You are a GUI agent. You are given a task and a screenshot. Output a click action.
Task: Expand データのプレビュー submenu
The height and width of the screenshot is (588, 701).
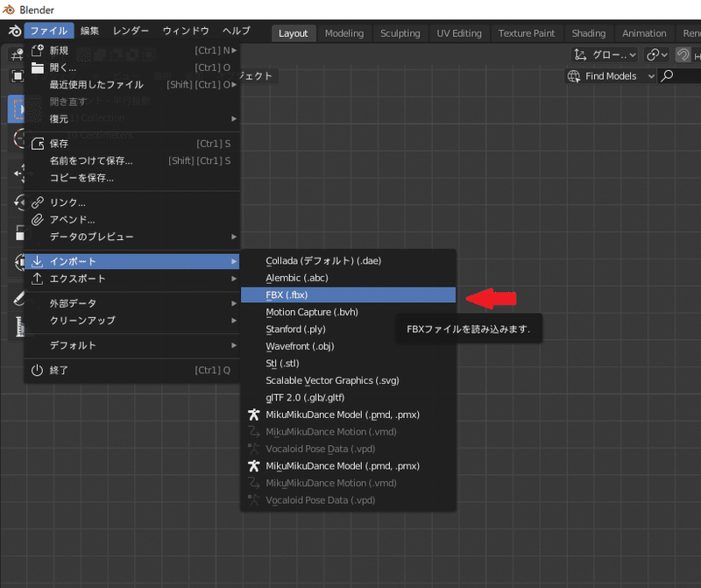[132, 237]
